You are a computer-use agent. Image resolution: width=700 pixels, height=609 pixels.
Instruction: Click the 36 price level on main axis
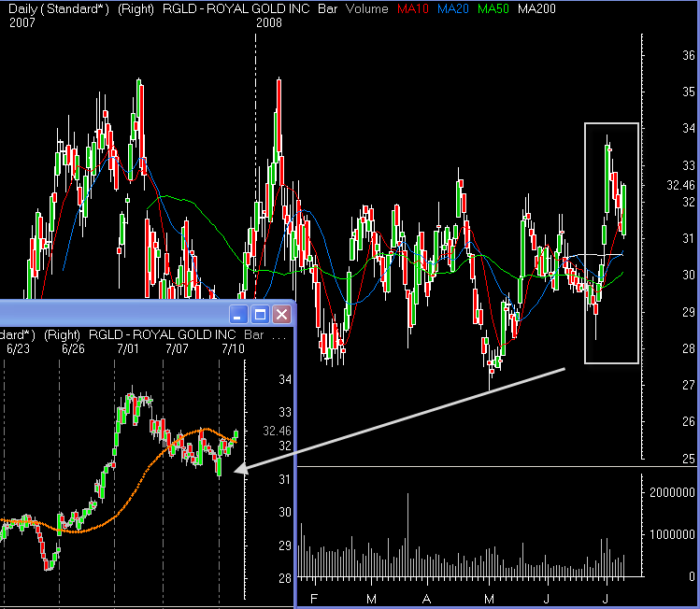coord(689,55)
